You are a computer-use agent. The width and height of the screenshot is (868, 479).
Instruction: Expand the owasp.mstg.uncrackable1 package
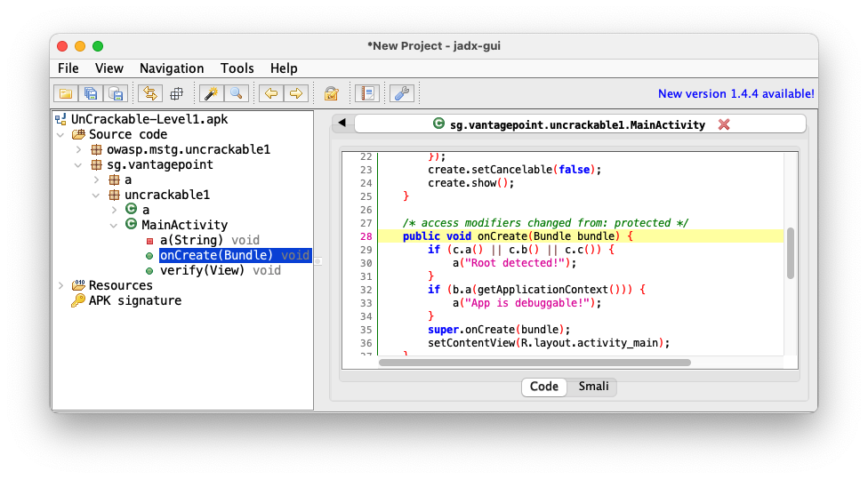pos(78,149)
